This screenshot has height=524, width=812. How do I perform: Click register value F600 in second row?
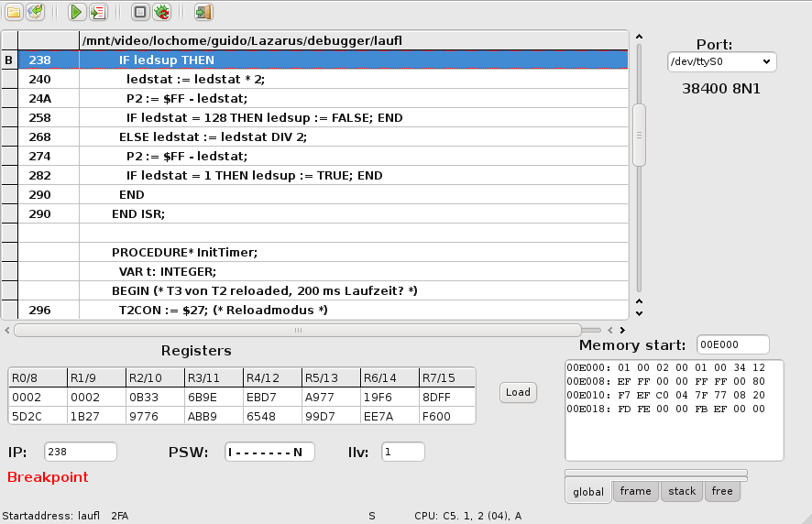(447, 416)
